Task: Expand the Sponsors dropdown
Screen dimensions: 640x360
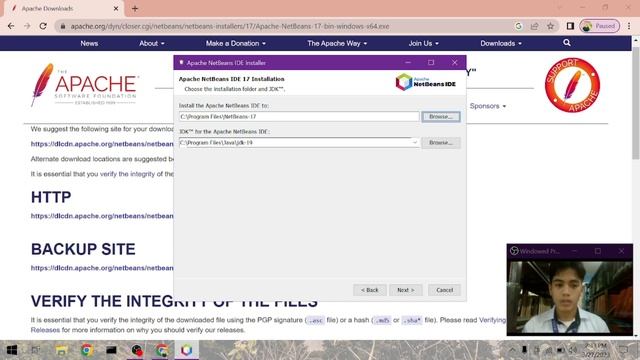Action: point(488,106)
